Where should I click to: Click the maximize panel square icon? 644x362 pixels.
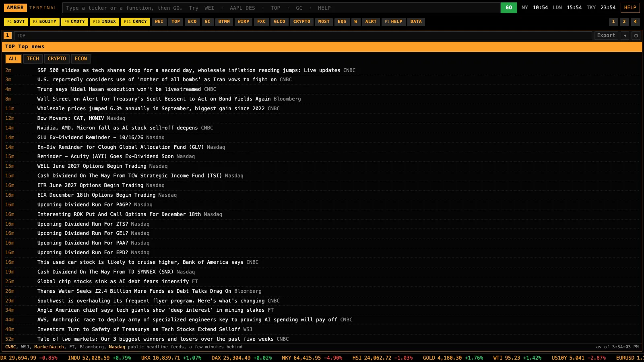pyautogui.click(x=636, y=35)
